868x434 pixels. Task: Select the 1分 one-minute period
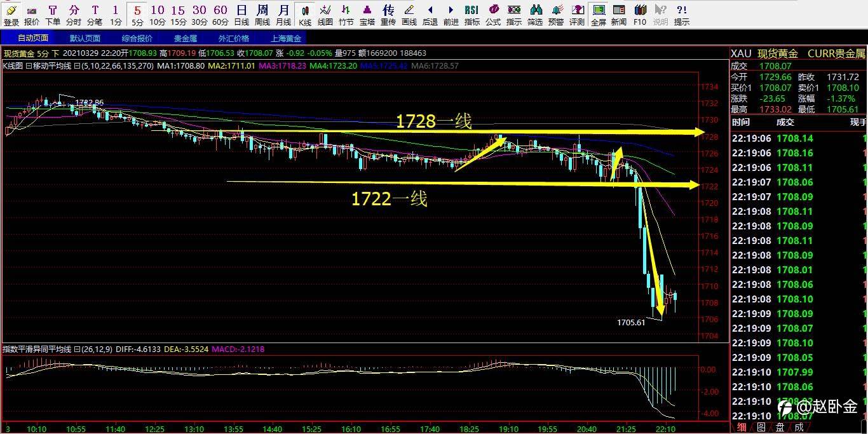click(115, 14)
